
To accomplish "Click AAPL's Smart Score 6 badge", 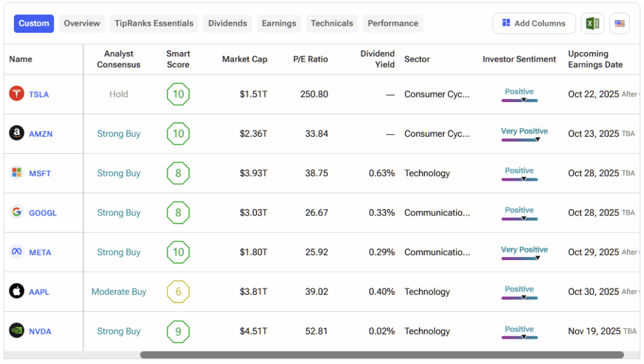I will (178, 292).
